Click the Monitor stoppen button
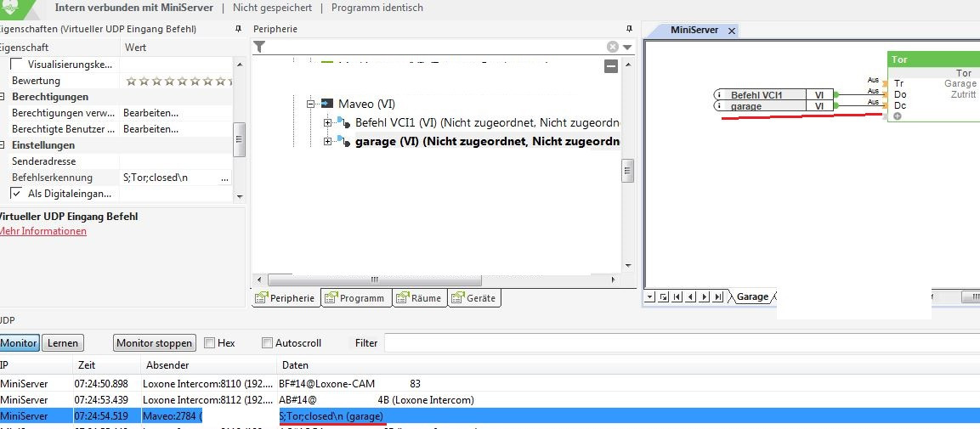The image size is (980, 429). [155, 343]
